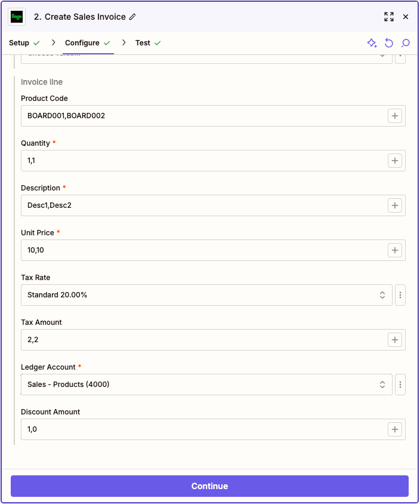The image size is (420, 504).
Task: Expand the panel to fullscreen
Action: pos(389,17)
